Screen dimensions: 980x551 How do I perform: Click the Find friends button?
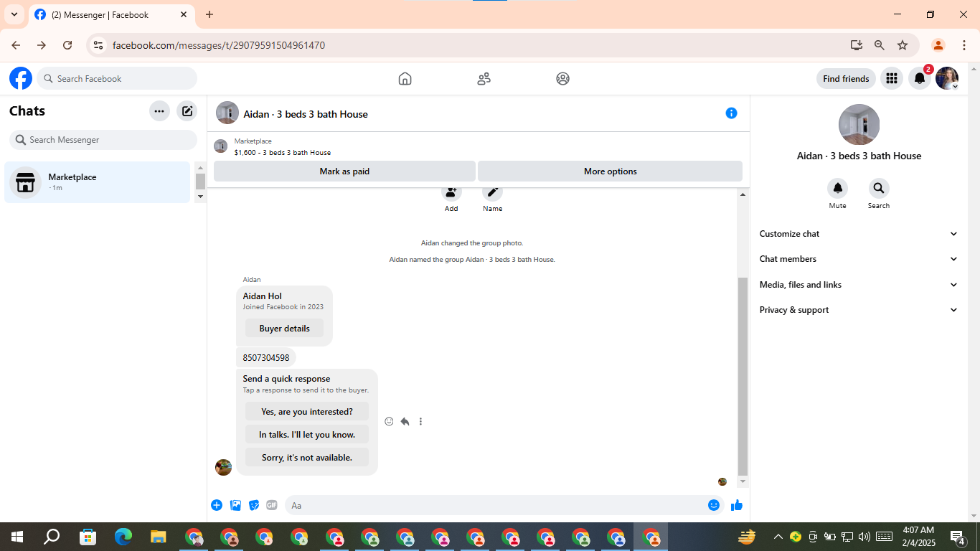point(846,79)
